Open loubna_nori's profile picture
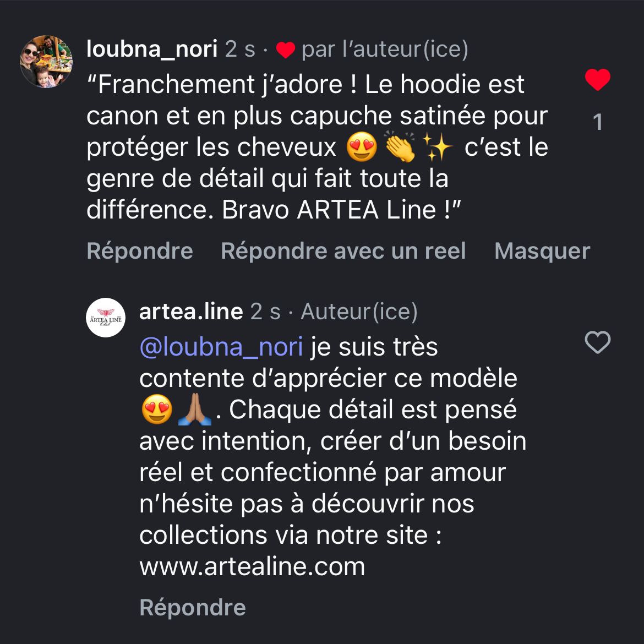This screenshot has height=644, width=644. click(47, 62)
